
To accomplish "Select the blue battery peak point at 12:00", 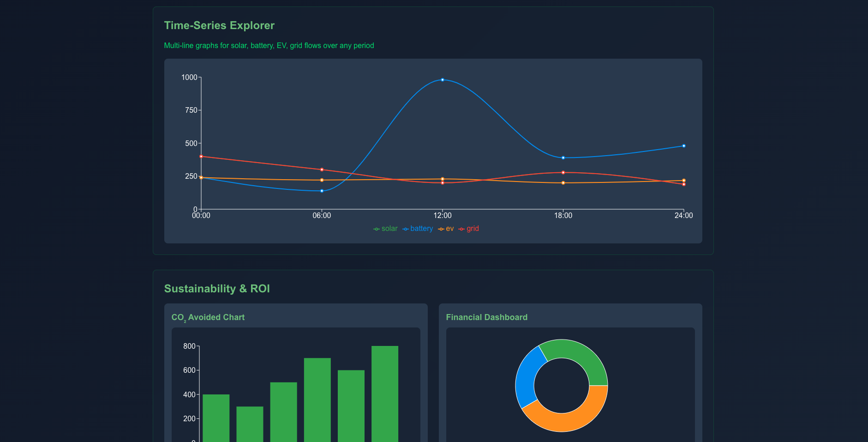I will (443, 79).
